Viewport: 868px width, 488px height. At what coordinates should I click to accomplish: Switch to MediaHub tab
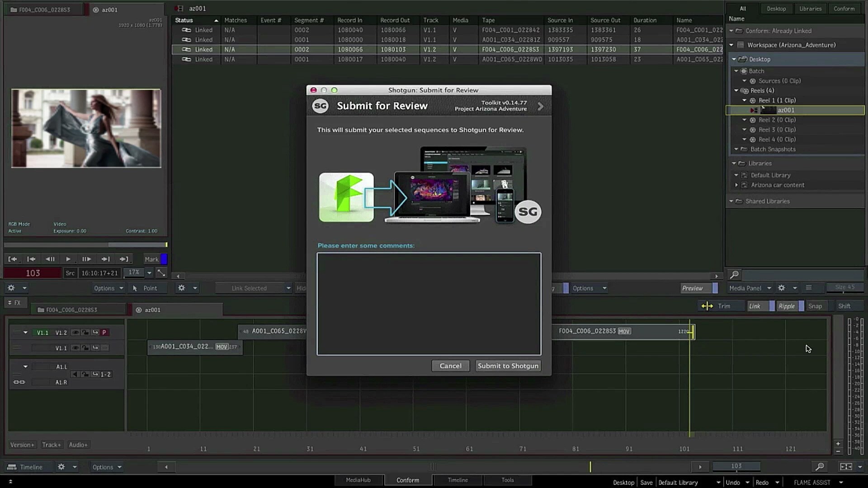(x=358, y=480)
